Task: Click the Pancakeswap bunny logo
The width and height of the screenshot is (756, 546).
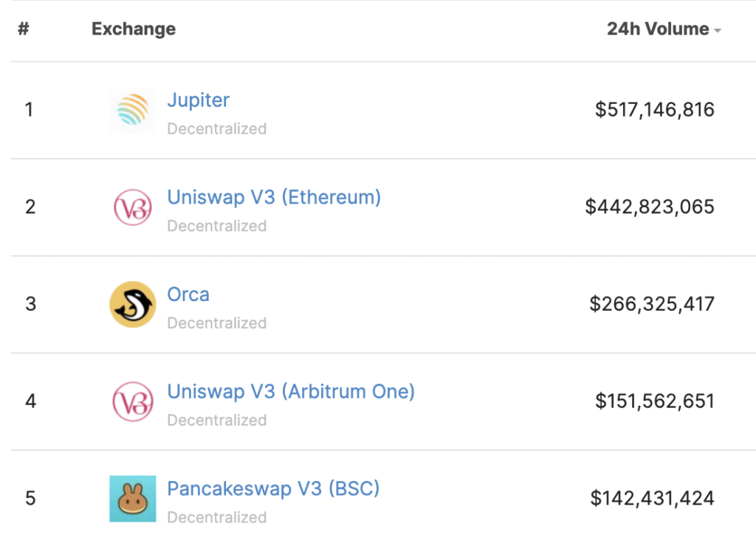Action: pos(132,499)
